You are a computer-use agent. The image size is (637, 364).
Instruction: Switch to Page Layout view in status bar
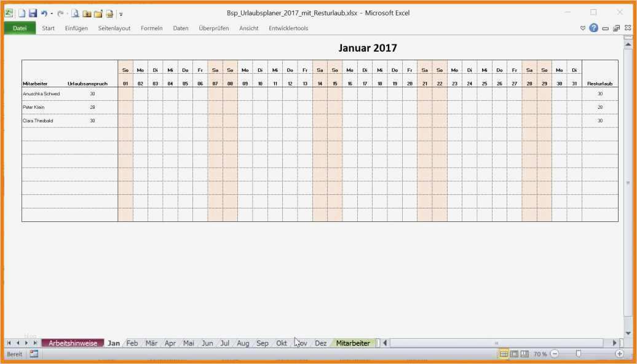click(514, 354)
